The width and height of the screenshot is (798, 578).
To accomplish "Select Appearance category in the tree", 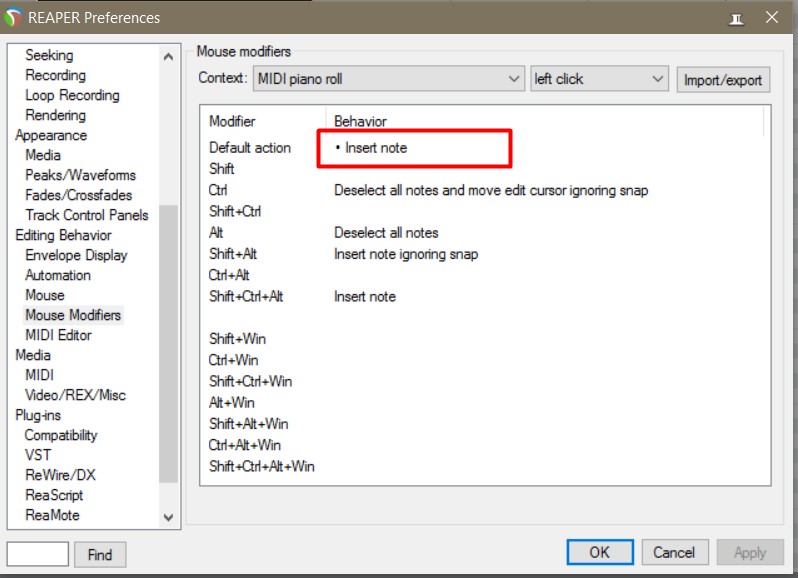I will (51, 135).
